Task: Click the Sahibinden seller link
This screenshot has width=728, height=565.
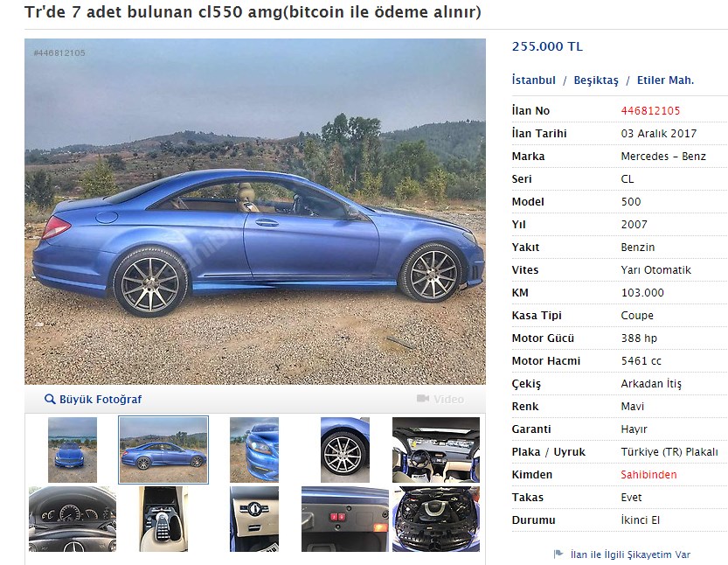Action: pos(648,474)
